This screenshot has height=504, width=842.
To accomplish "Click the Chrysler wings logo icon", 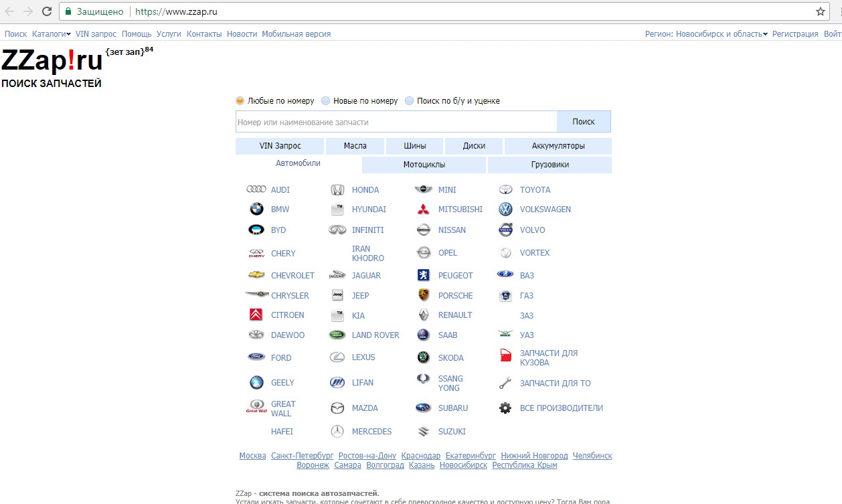I will tap(256, 295).
